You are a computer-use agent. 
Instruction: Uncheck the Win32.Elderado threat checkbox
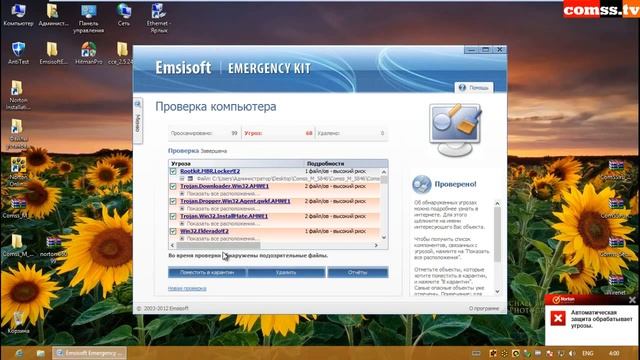click(x=173, y=231)
